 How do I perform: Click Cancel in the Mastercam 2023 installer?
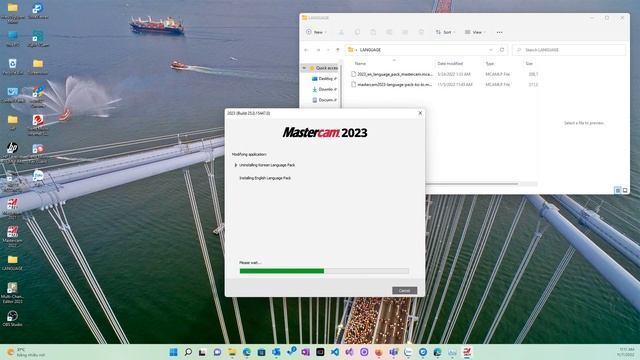[404, 291]
